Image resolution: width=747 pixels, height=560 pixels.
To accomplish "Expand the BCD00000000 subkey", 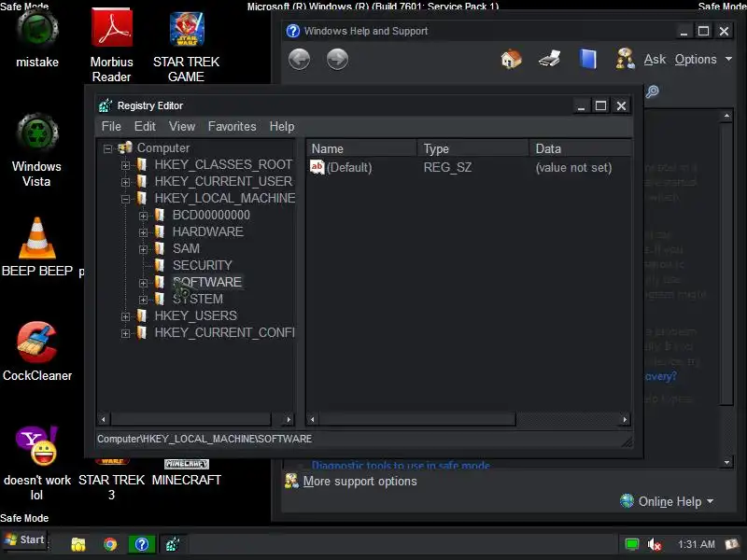I will (143, 216).
